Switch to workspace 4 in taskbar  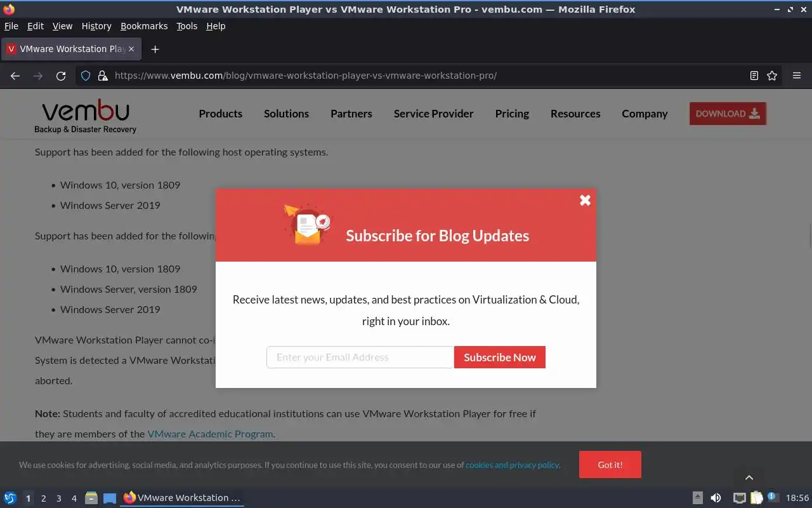coord(74,498)
